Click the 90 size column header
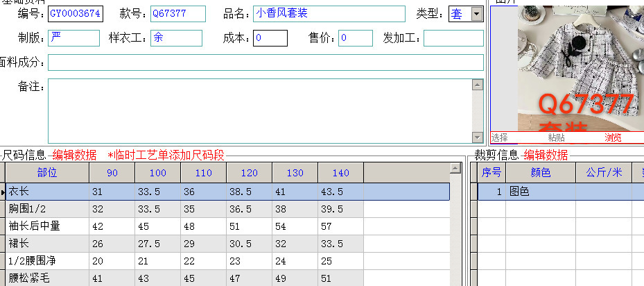The image size is (644, 286). click(x=112, y=172)
